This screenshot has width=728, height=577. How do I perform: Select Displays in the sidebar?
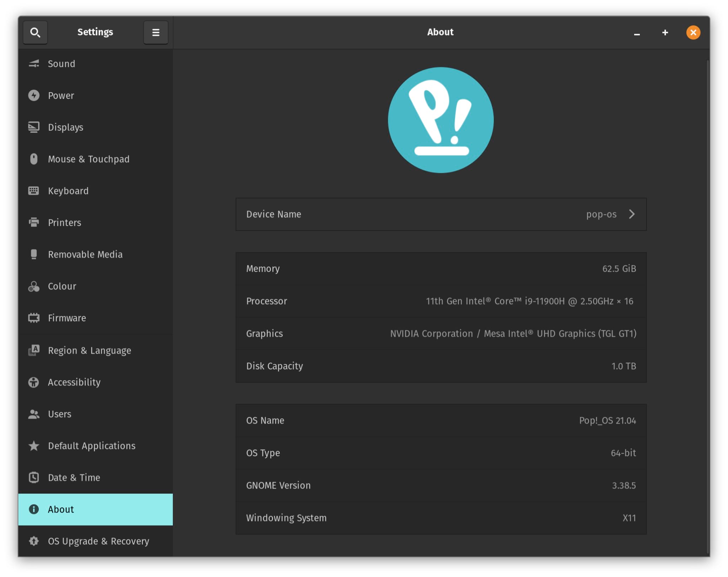pyautogui.click(x=95, y=127)
